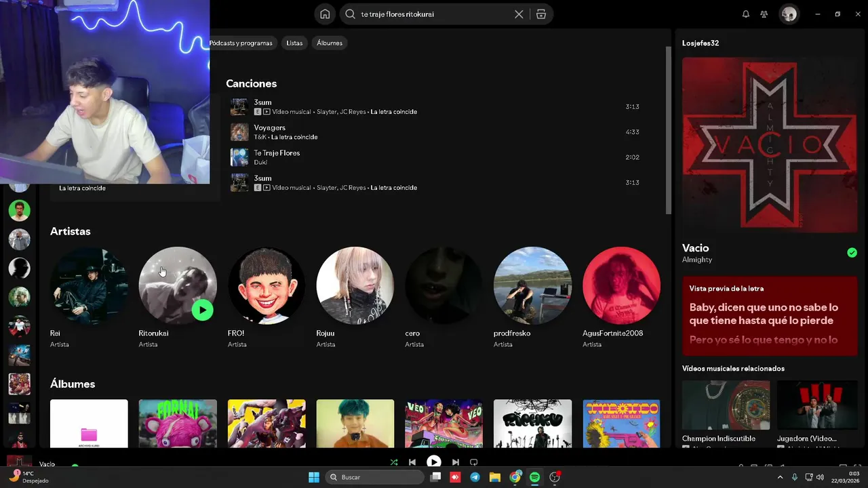Open the notifications bell
The image size is (868, 488).
point(746,14)
